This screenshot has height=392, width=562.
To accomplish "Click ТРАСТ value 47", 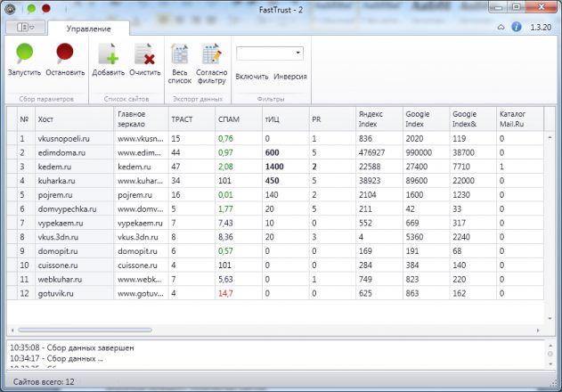I will pos(175,167).
